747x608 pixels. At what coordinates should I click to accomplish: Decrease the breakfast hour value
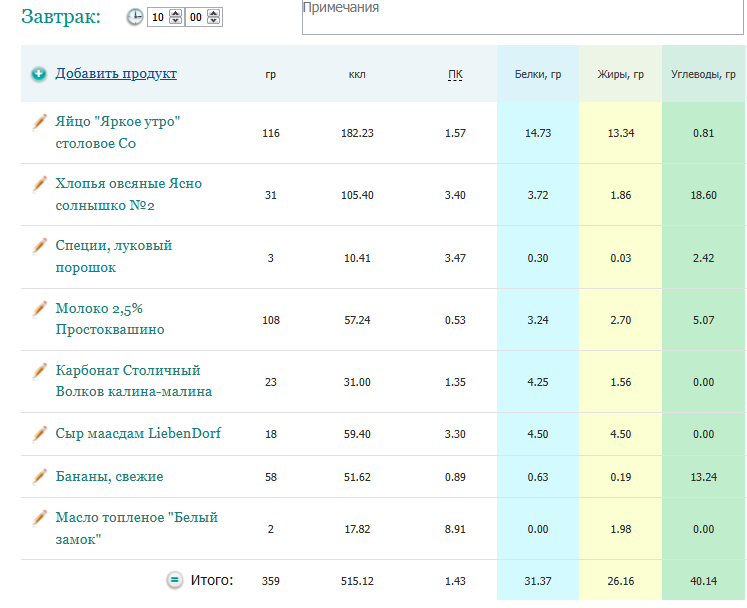point(176,20)
